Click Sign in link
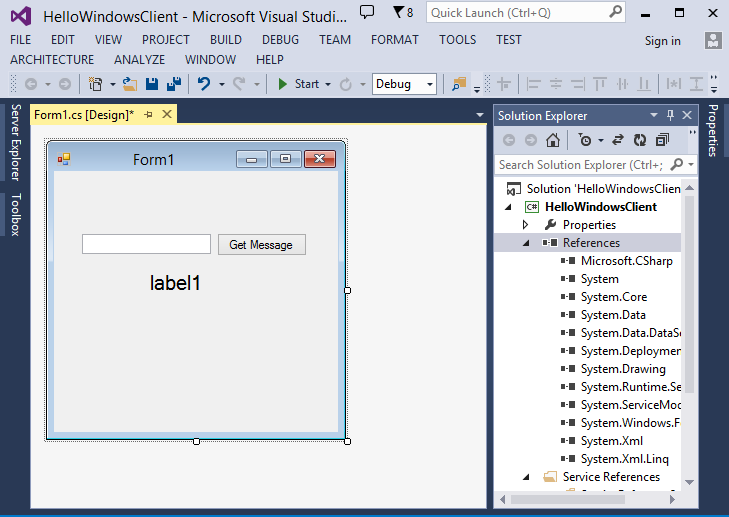The width and height of the screenshot is (729, 517). pyautogui.click(x=663, y=41)
